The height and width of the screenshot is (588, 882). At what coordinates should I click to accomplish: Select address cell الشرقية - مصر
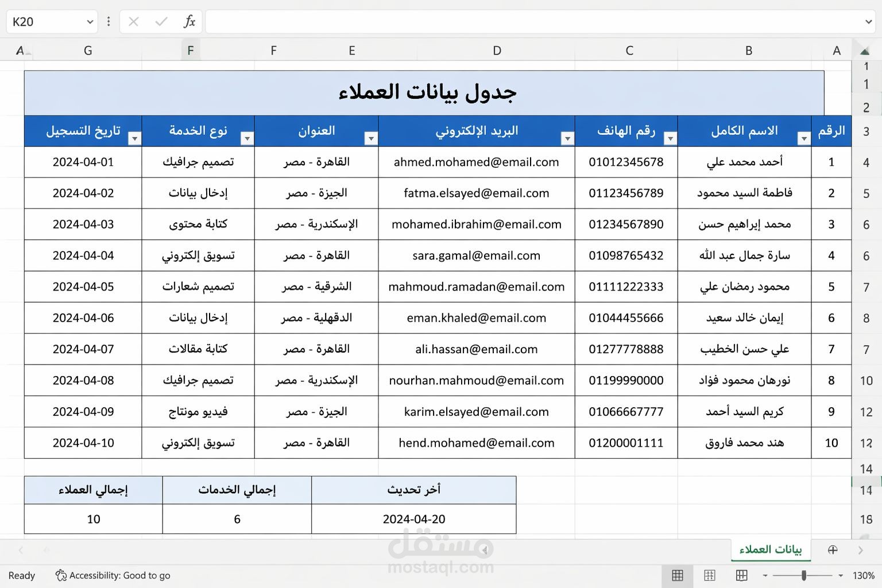click(x=316, y=287)
